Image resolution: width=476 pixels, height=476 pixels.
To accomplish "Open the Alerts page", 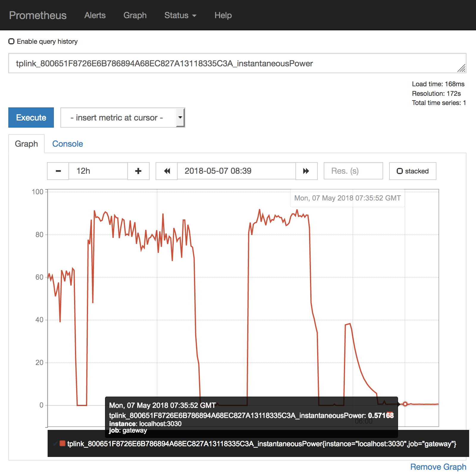I will point(95,15).
